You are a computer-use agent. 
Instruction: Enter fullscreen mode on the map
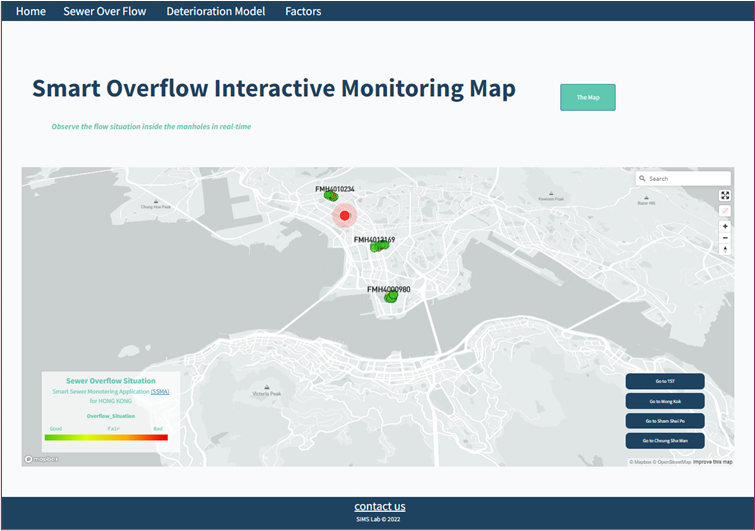pyautogui.click(x=725, y=195)
